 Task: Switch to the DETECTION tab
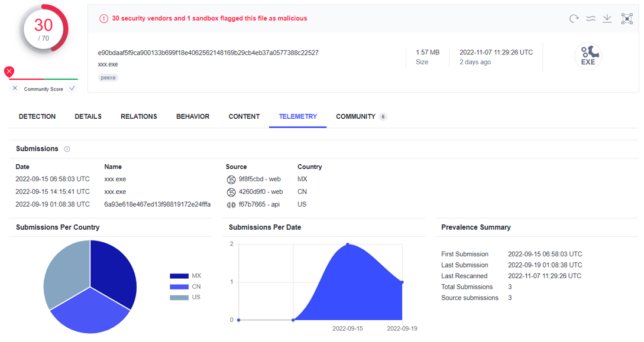(37, 116)
